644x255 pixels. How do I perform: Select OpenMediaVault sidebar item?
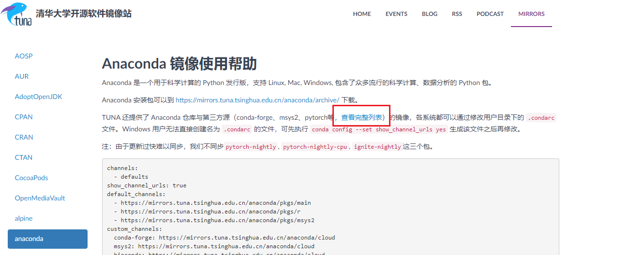click(x=40, y=198)
